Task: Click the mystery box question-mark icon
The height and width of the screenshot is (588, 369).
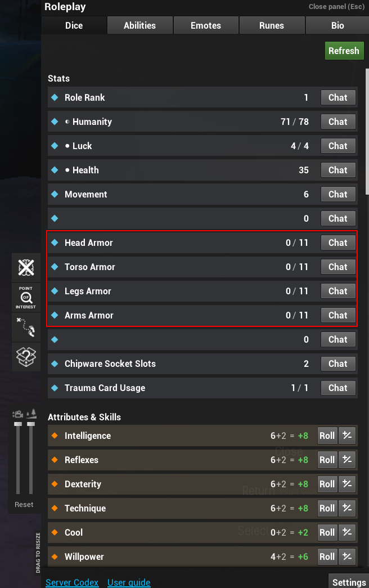Action: click(x=26, y=357)
